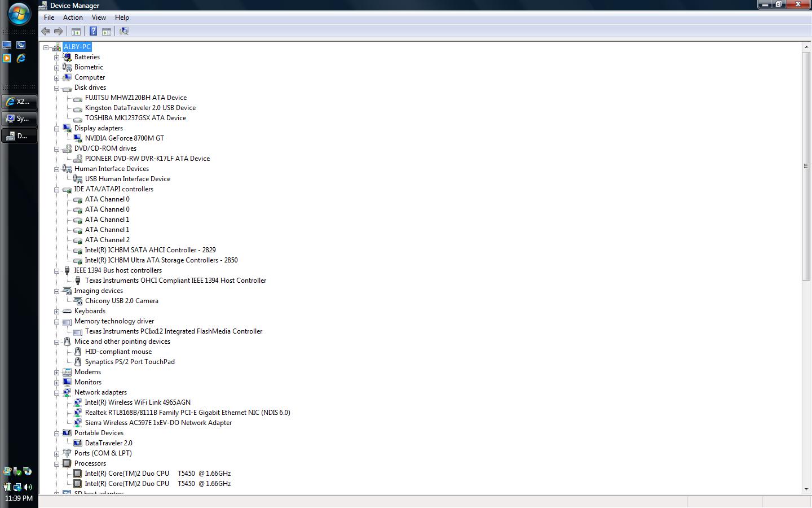Click the vertical scrollbar thumb

click(806, 166)
